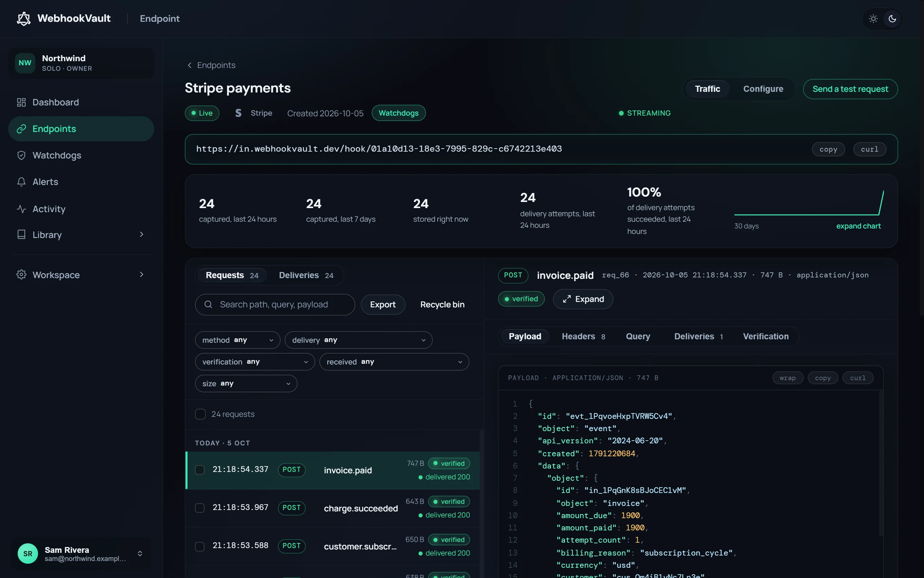Switch to light theme sun icon
Viewport: 924px width, 578px height.
pos(873,19)
